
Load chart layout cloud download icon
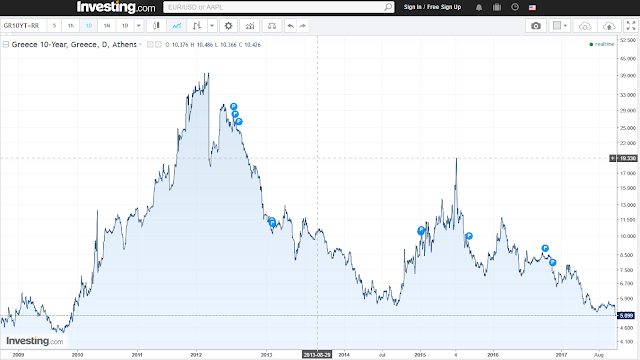(x=585, y=26)
